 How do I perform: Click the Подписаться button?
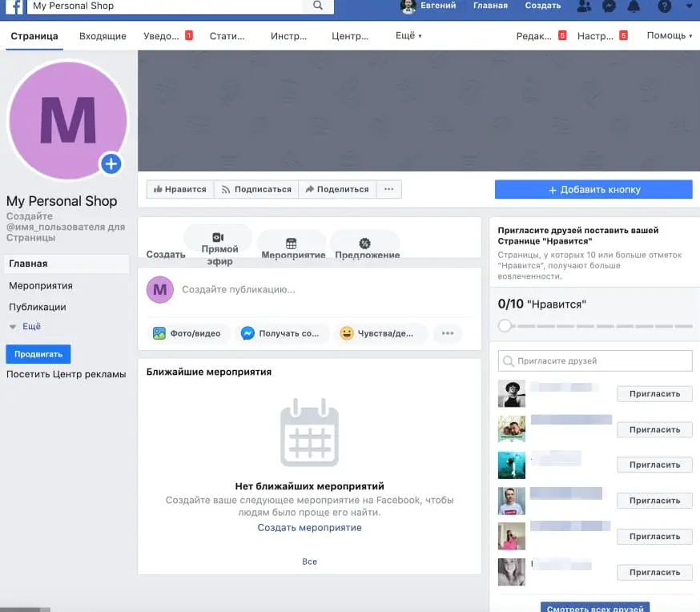point(256,189)
